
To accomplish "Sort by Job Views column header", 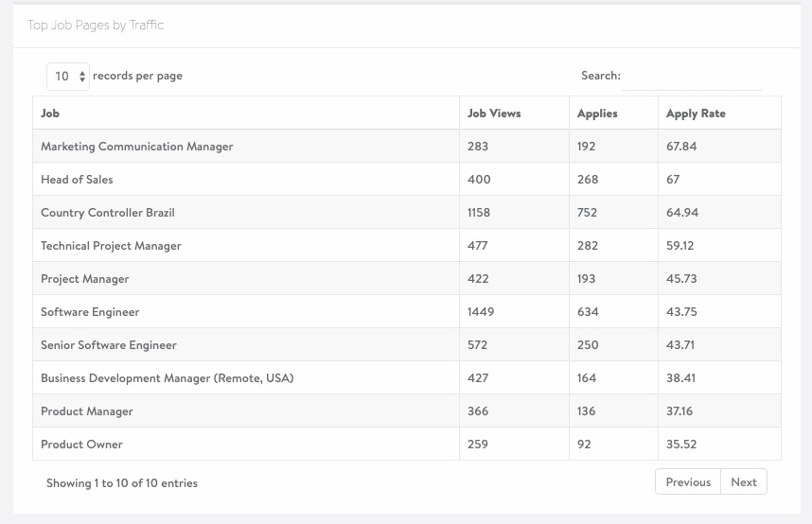I will click(514, 113).
